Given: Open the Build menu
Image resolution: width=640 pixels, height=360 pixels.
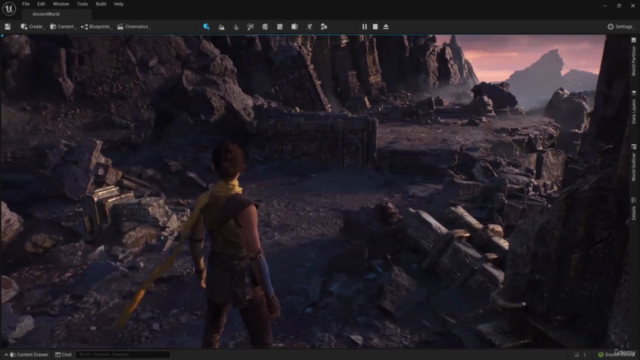Looking at the screenshot, I should [101, 4].
